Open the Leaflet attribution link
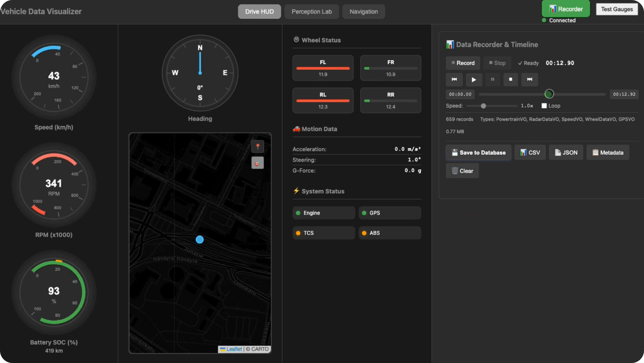This screenshot has width=644, height=363. pyautogui.click(x=234, y=349)
